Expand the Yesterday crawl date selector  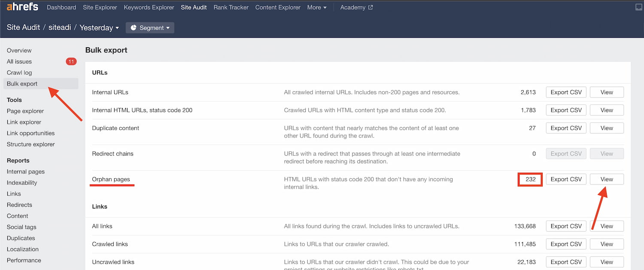99,28
